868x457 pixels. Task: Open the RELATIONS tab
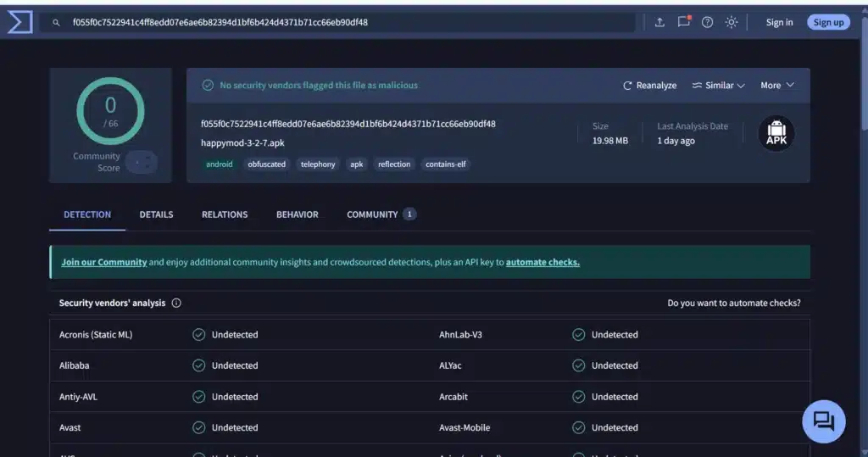[x=225, y=215]
